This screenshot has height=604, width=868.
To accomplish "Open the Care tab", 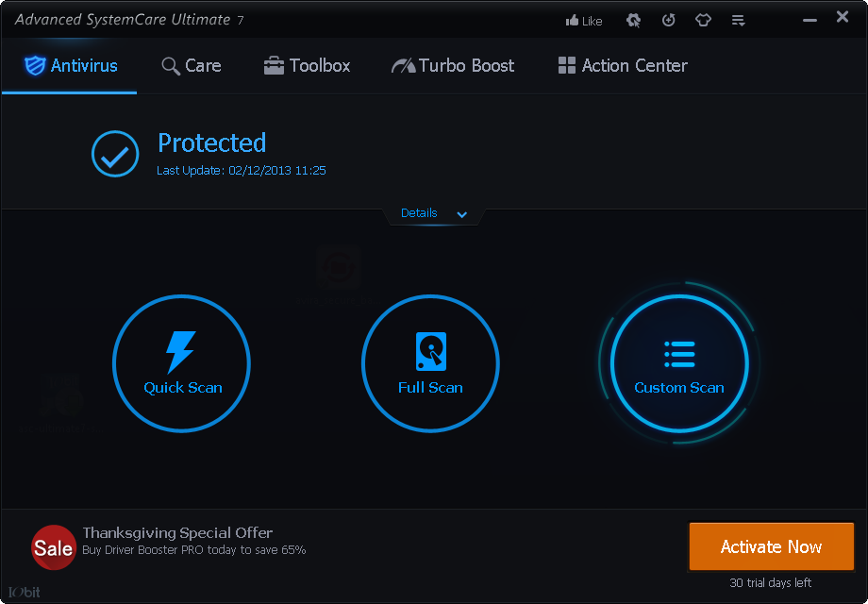I will [192, 66].
